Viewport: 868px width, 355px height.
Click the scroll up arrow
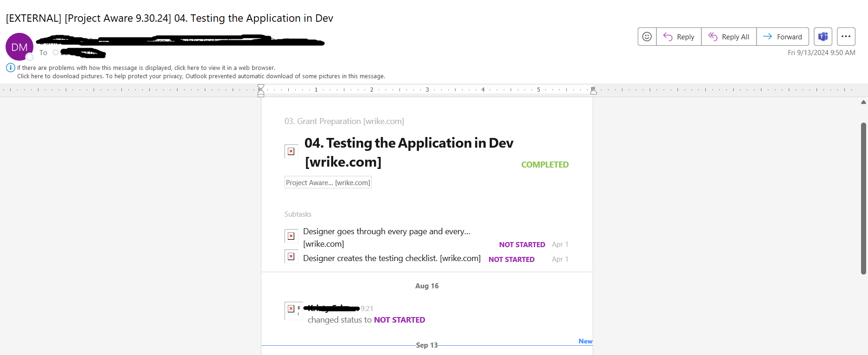863,102
